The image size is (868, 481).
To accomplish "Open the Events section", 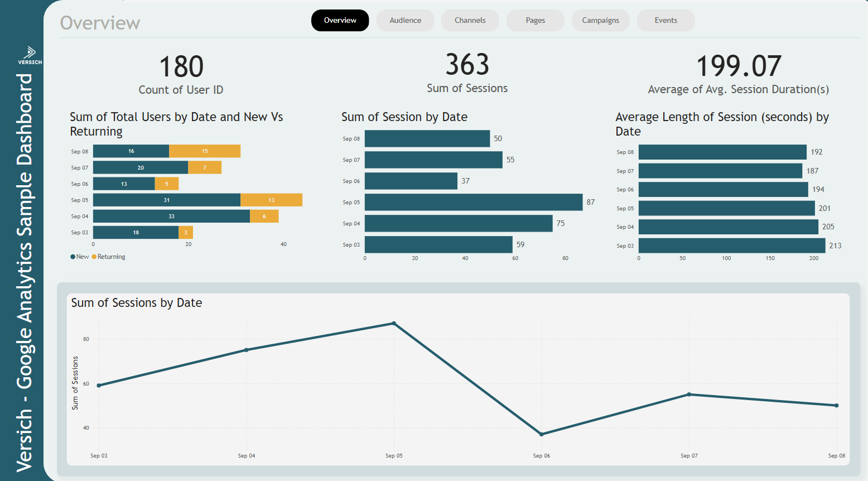I will pos(666,20).
